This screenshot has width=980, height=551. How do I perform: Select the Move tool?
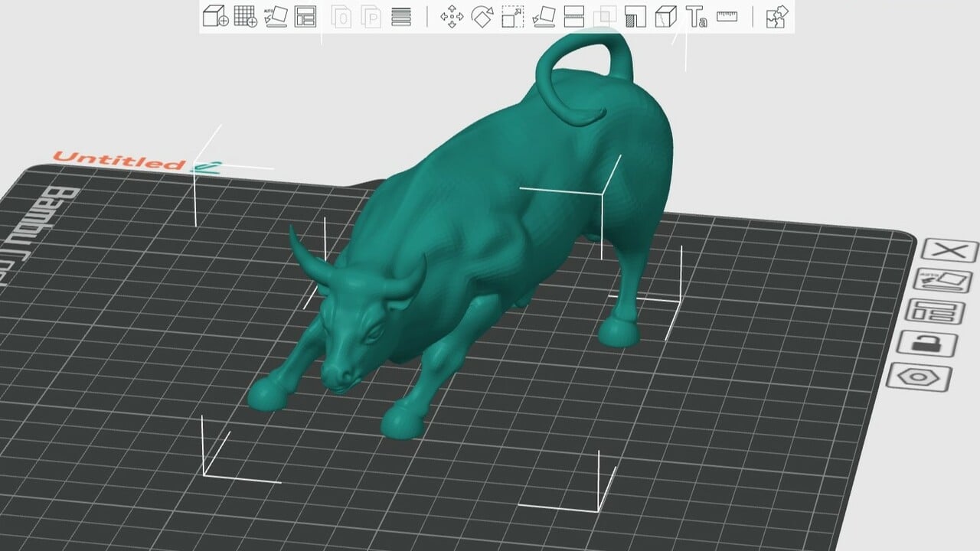coord(452,16)
